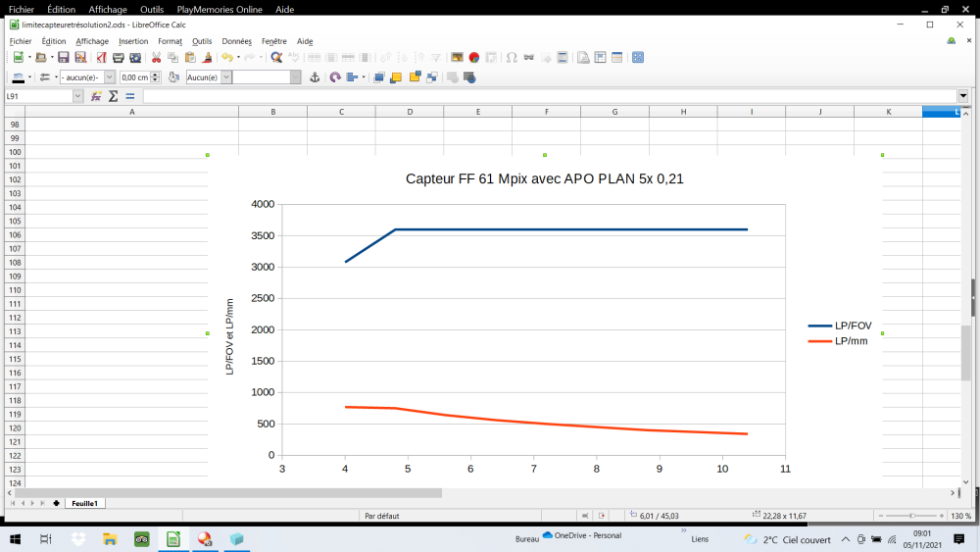Click the Insert Chart icon
Image resolution: width=980 pixels, height=552 pixels.
click(x=473, y=58)
